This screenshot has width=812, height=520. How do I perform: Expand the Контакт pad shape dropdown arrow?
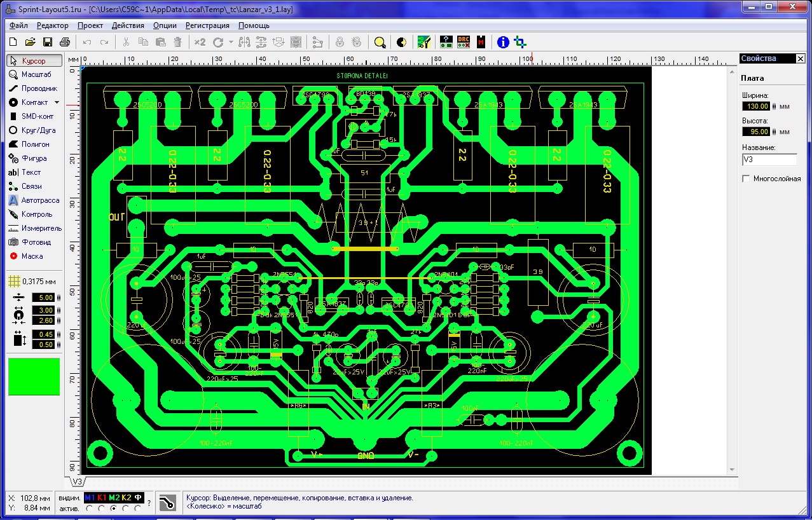[x=57, y=102]
